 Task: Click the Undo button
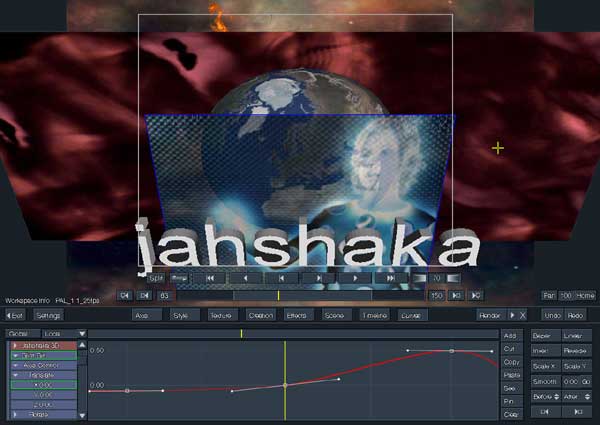tap(552, 315)
